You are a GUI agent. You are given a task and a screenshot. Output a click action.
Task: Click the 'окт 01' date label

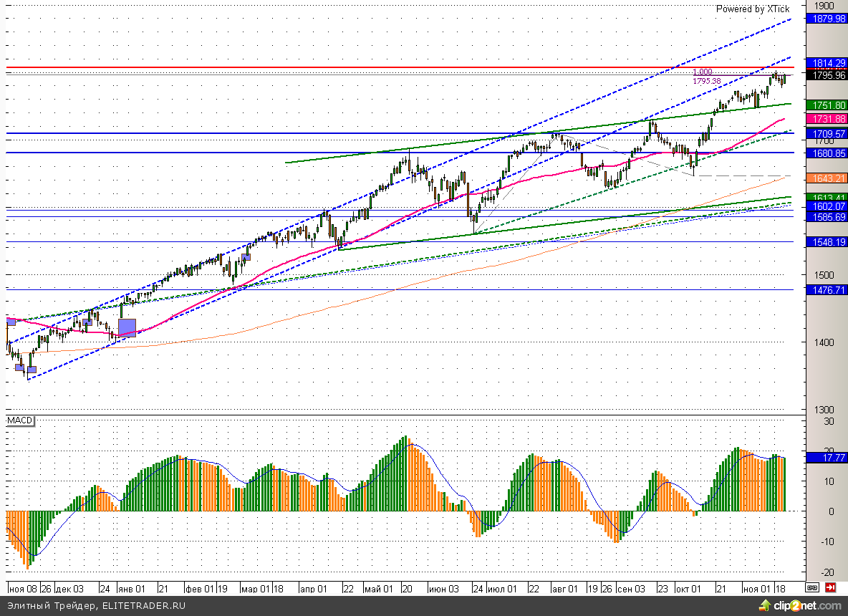pos(688,588)
